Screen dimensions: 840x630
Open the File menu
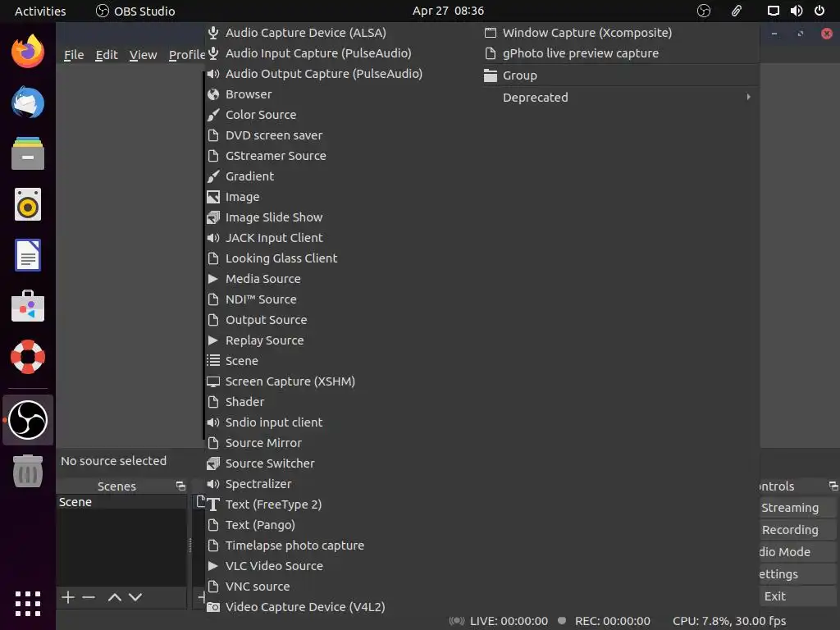[x=74, y=55]
